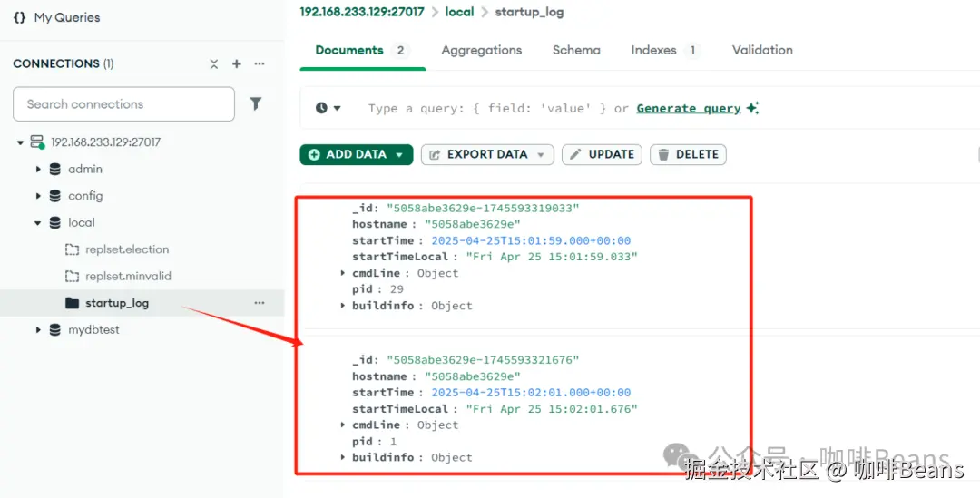Viewport: 980px width, 498px height.
Task: Click startTime 2025-04-25T15:02:01.000+00:00
Action: point(531,393)
